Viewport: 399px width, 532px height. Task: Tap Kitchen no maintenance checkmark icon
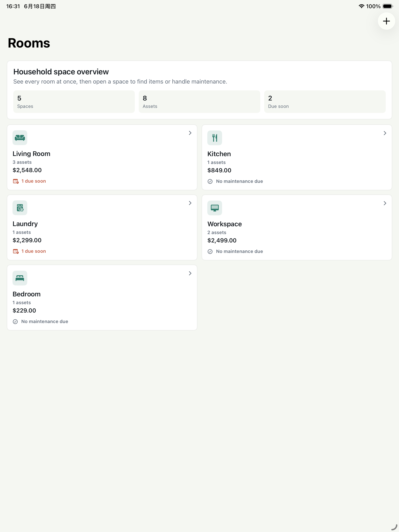pyautogui.click(x=210, y=181)
